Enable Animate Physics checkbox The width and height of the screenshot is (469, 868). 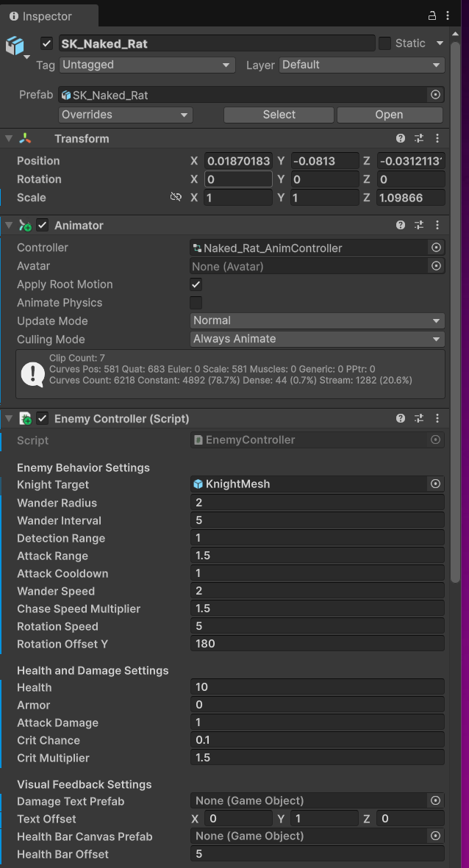[196, 303]
